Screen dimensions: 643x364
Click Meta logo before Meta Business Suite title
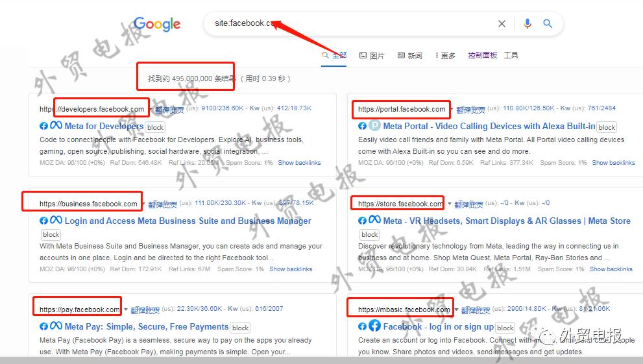coord(56,220)
